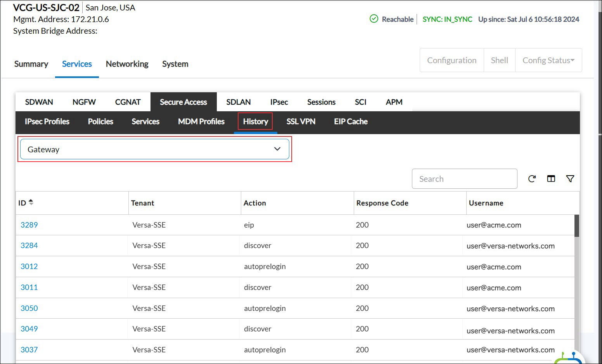Select the Sessions tab
The width and height of the screenshot is (602, 364).
click(321, 102)
